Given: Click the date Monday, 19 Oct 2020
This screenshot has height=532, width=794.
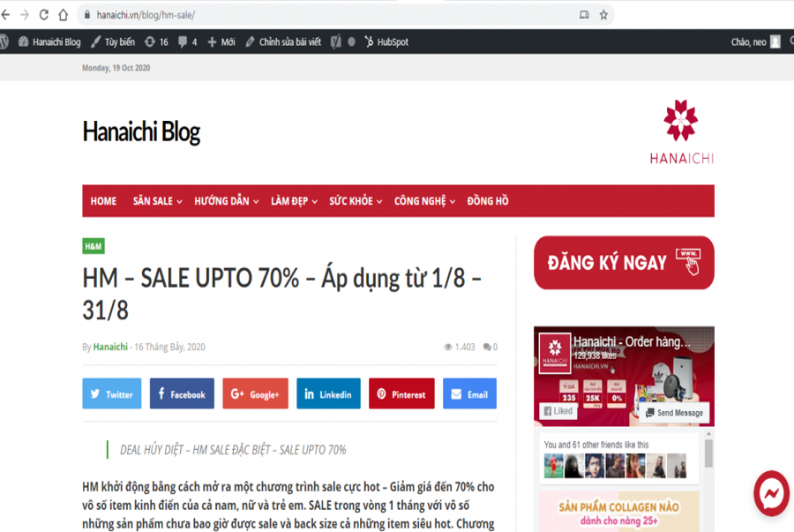Looking at the screenshot, I should click(116, 68).
